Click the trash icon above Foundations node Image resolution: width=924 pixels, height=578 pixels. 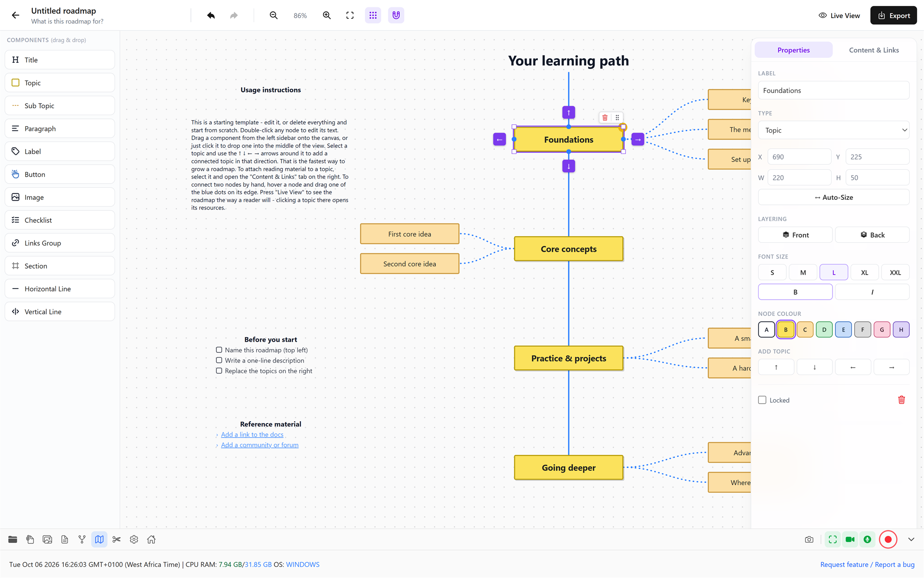pos(605,117)
